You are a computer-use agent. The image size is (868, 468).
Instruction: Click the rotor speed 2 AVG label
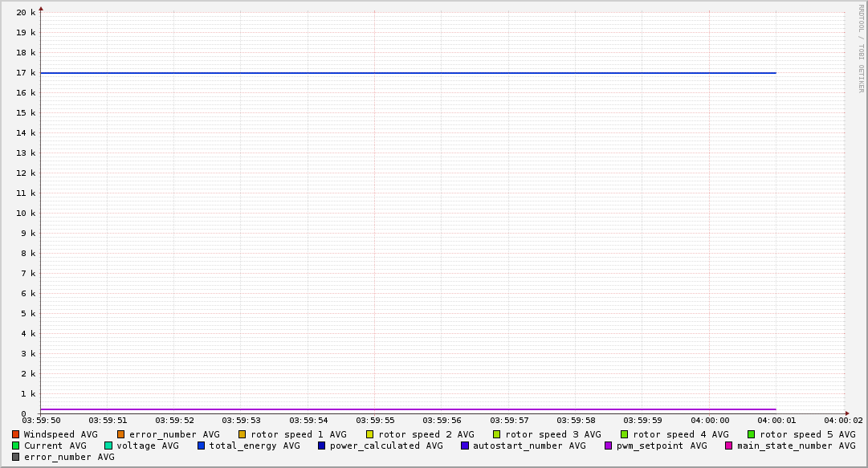pos(426,434)
